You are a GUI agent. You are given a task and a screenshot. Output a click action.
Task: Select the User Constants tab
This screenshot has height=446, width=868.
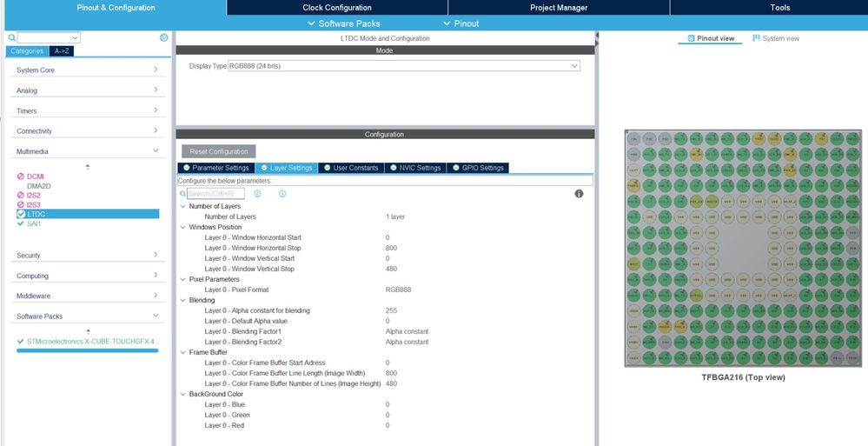tap(351, 168)
